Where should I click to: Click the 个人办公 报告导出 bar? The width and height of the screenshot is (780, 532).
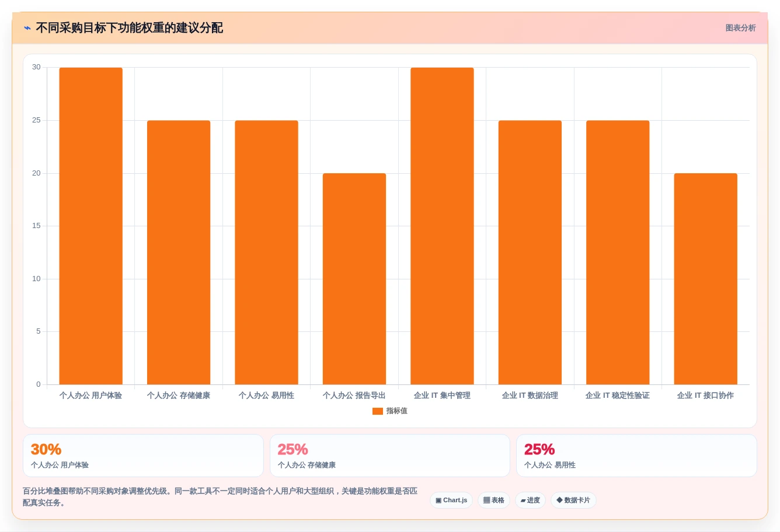(x=354, y=279)
